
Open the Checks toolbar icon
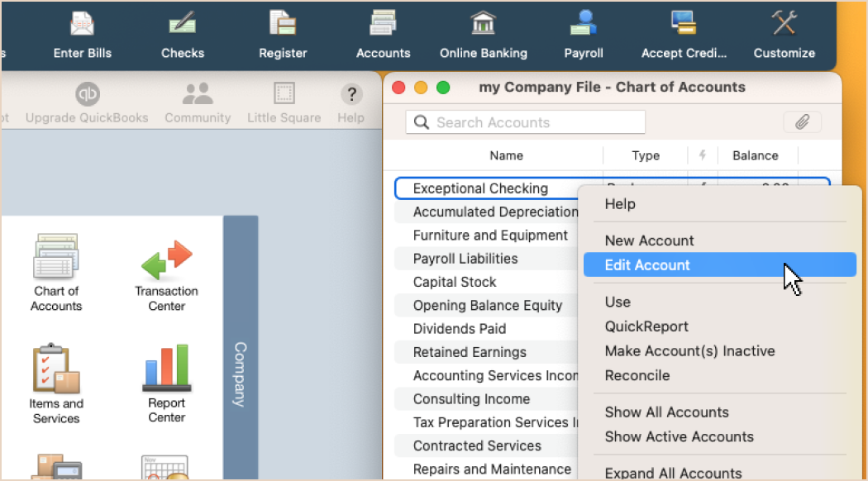(x=182, y=35)
